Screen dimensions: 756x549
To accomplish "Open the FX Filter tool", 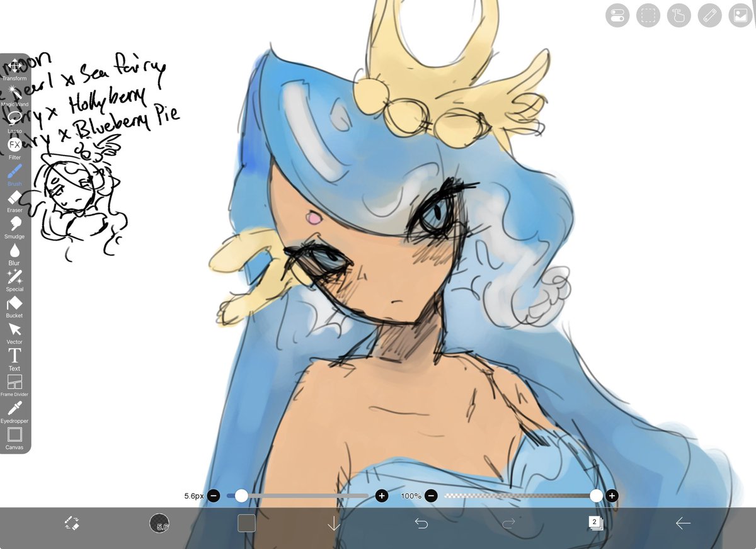I will coord(14,149).
